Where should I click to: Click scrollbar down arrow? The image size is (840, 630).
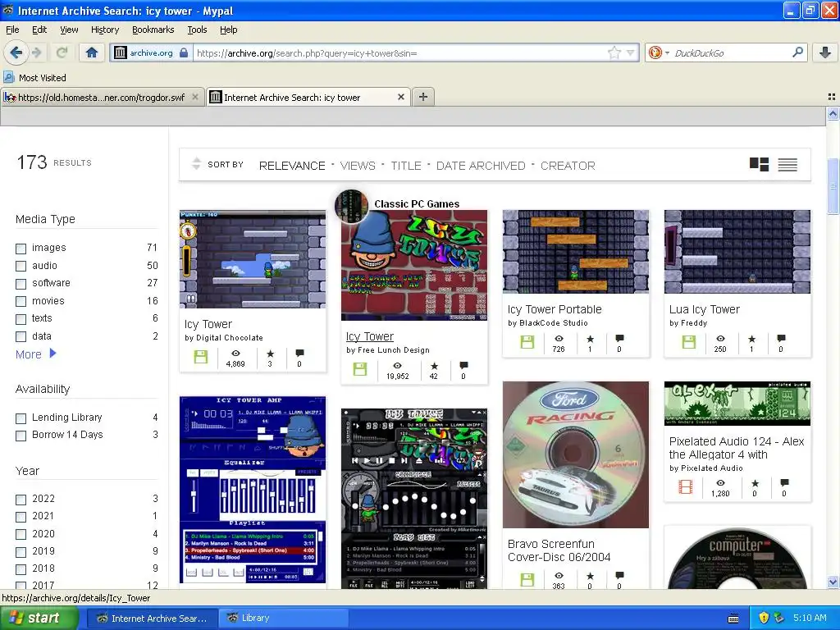coord(833,582)
